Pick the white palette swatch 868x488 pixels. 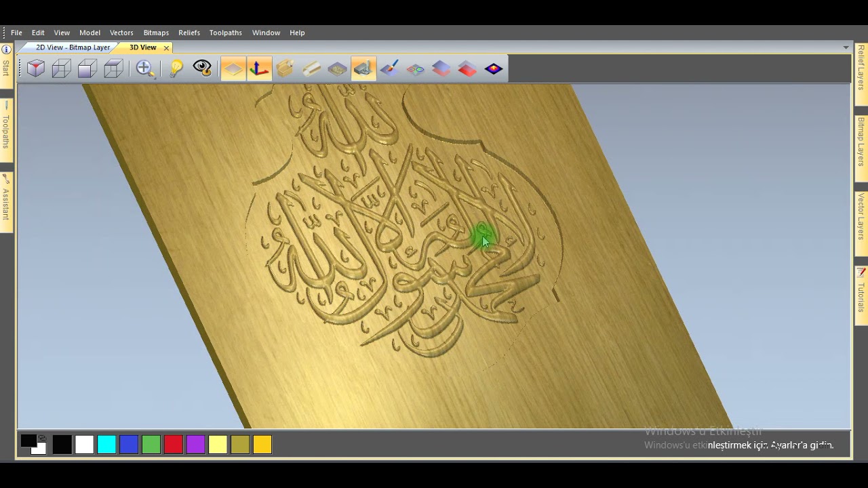pyautogui.click(x=84, y=445)
